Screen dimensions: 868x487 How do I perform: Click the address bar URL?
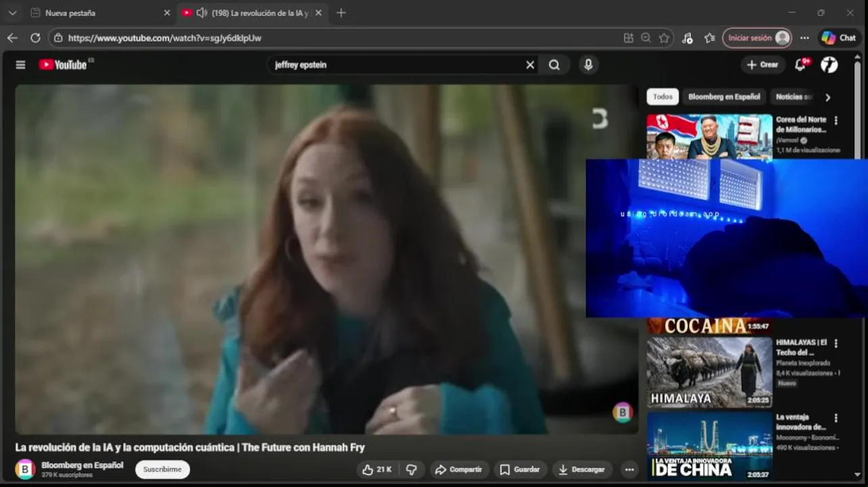point(164,38)
